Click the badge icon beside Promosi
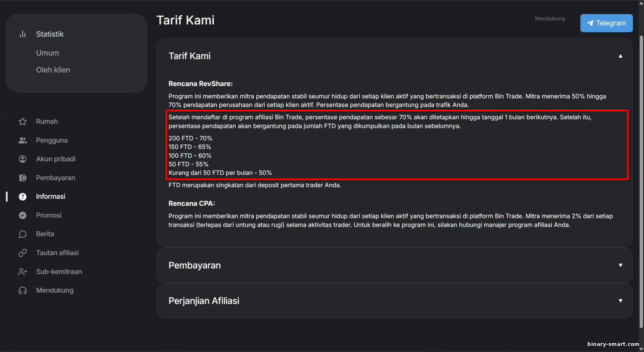 click(23, 215)
